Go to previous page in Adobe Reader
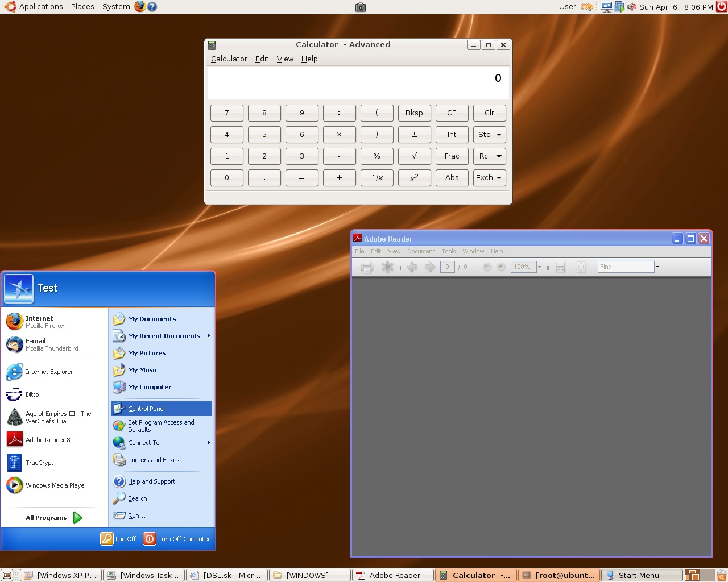728x582 pixels. click(412, 267)
